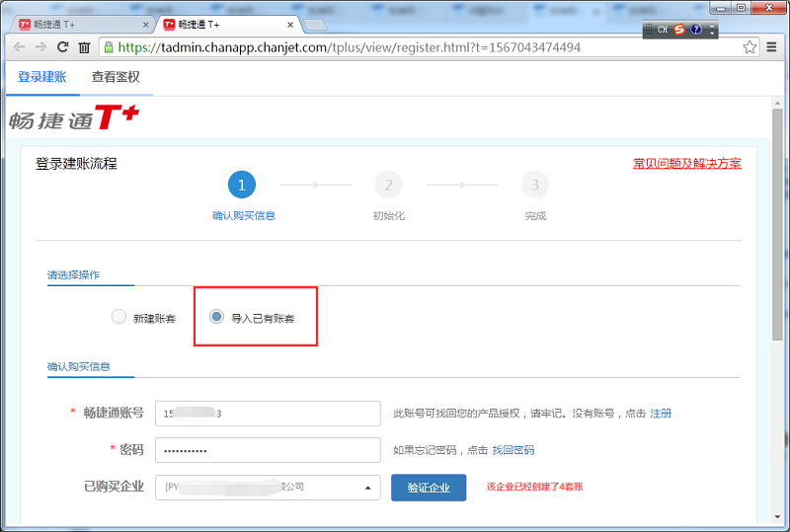The height and width of the screenshot is (532, 790).
Task: Click the 验证企业 button
Action: 429,488
